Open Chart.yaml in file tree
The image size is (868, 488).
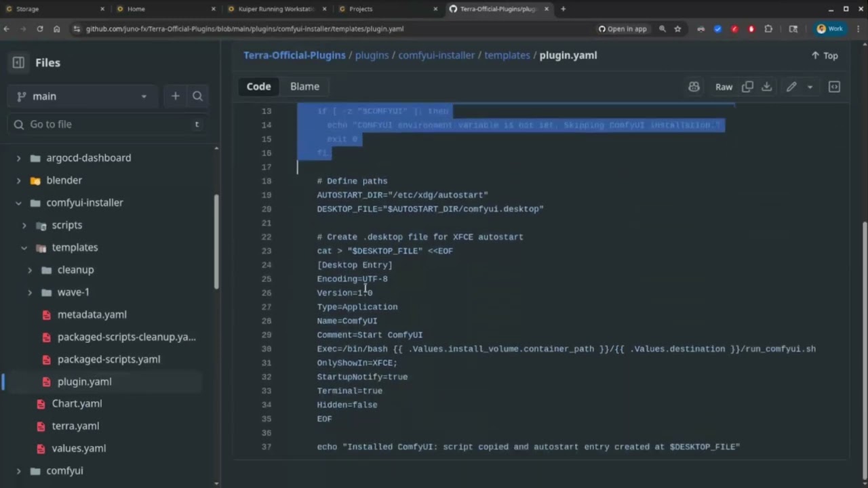[77, 403]
